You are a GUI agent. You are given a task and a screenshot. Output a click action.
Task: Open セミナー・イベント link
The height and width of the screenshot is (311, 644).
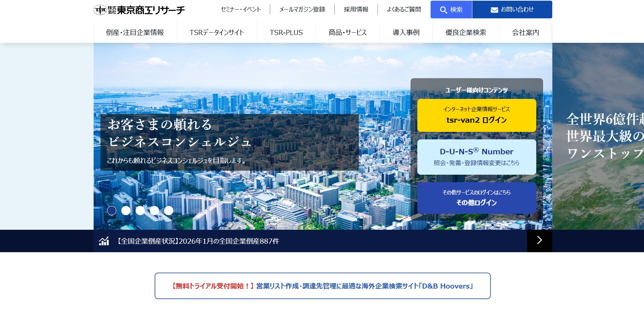241,10
